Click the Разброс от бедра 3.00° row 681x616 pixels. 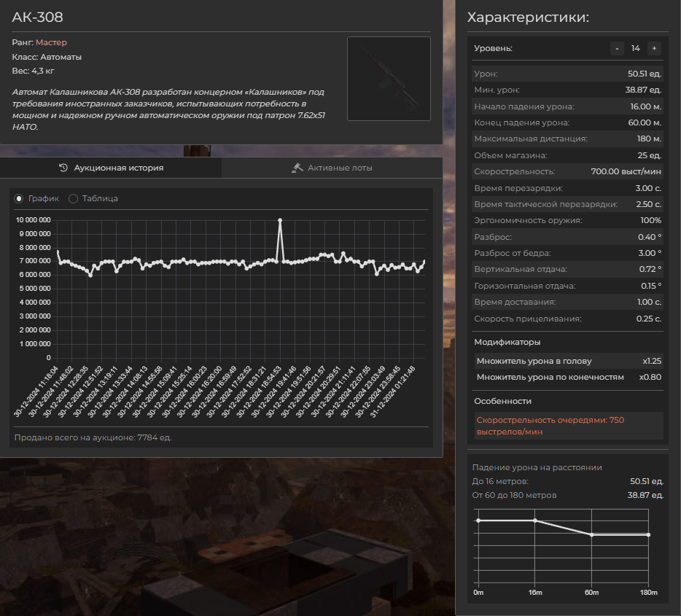(567, 253)
